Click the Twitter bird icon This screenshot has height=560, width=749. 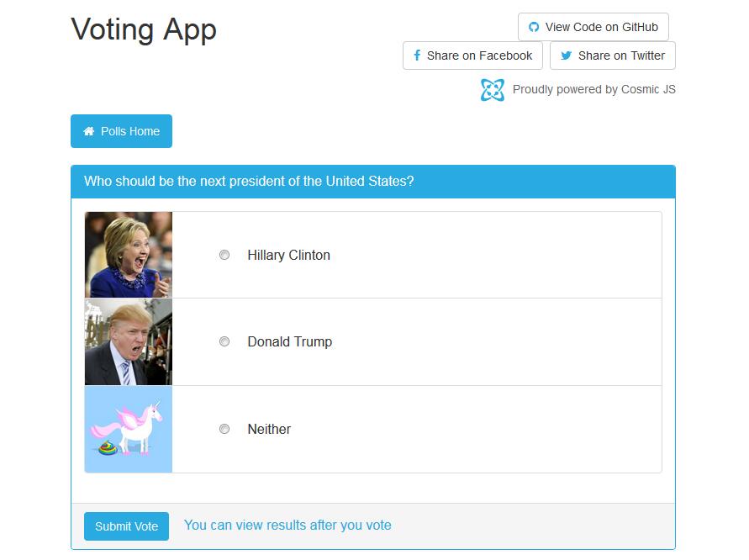point(567,55)
